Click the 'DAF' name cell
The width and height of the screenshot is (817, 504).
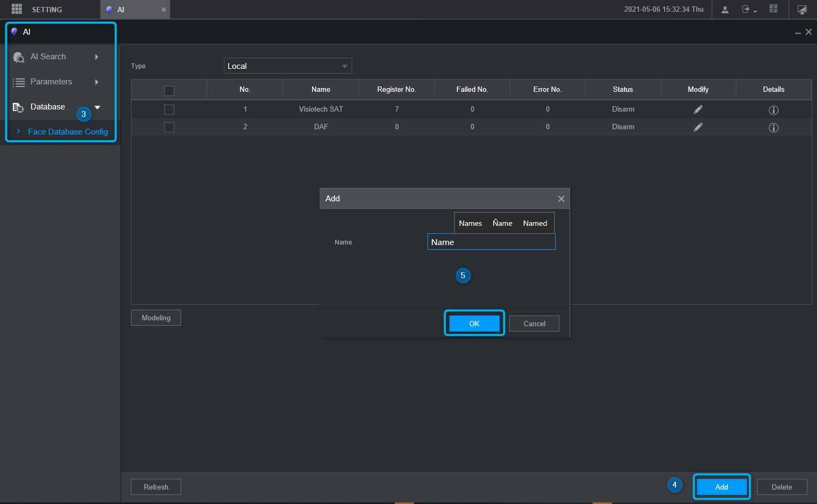(321, 127)
